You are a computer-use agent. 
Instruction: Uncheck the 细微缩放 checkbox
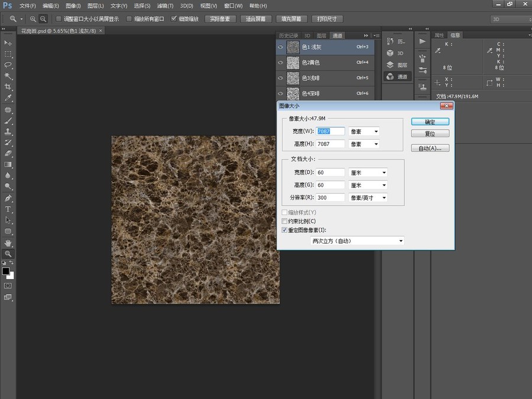[x=174, y=19]
